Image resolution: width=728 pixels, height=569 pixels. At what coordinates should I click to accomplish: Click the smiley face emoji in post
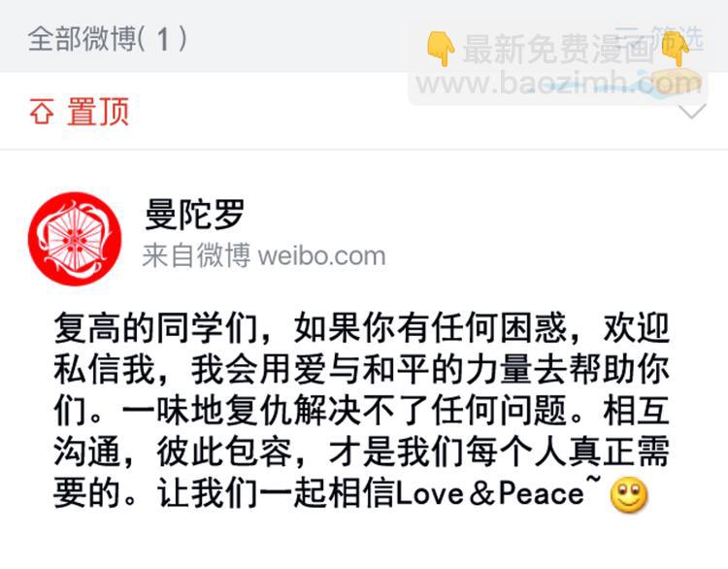(x=629, y=494)
